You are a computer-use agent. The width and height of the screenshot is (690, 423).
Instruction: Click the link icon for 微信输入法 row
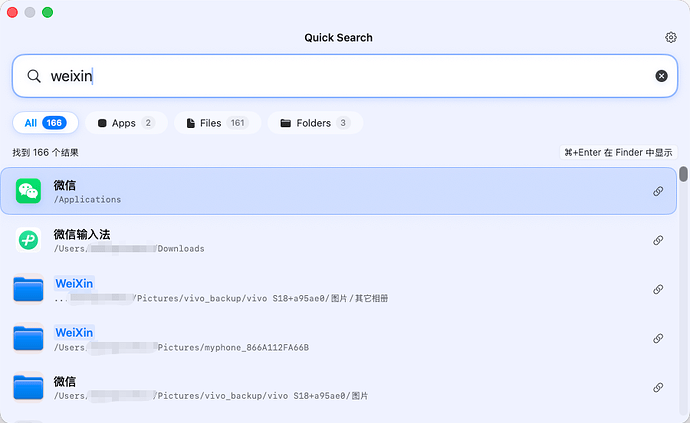[x=658, y=240]
